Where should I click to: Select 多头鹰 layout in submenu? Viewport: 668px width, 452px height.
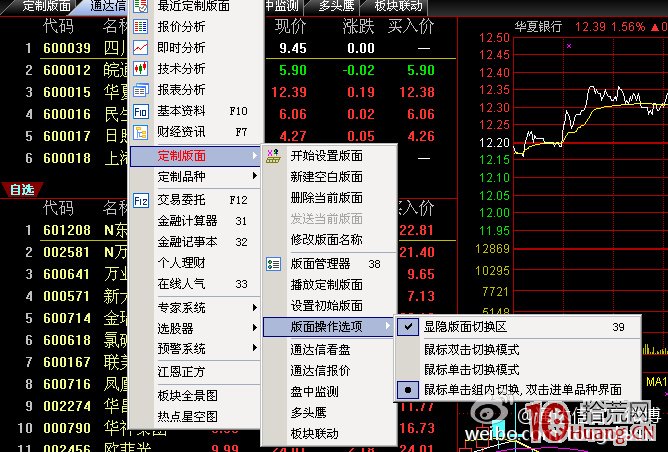(308, 412)
